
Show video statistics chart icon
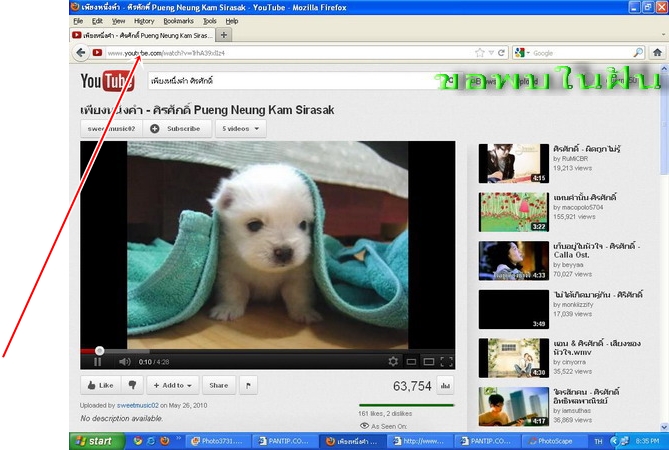(x=445, y=386)
